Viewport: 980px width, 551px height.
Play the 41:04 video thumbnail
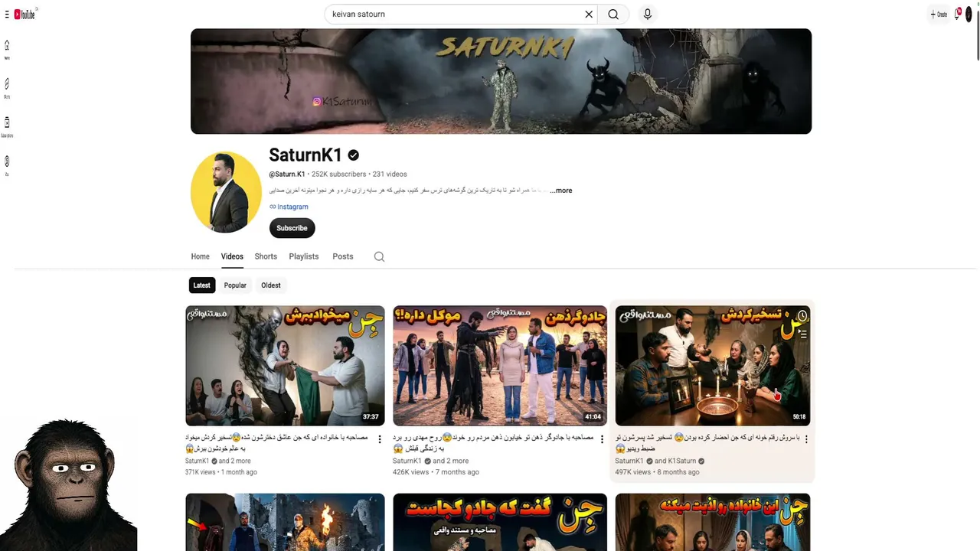click(500, 366)
